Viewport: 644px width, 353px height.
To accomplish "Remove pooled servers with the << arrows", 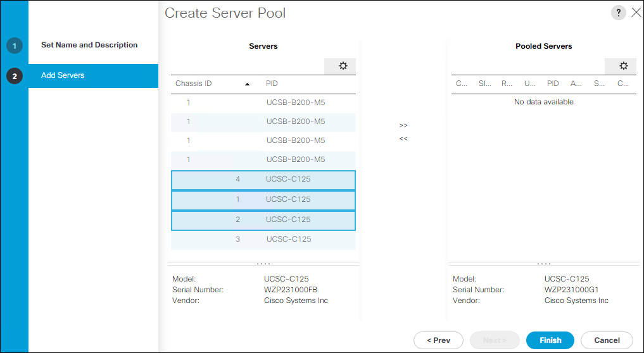I will point(403,139).
